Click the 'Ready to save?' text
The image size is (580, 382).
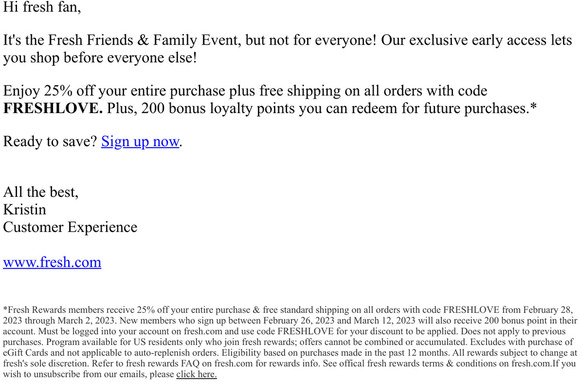click(x=50, y=141)
